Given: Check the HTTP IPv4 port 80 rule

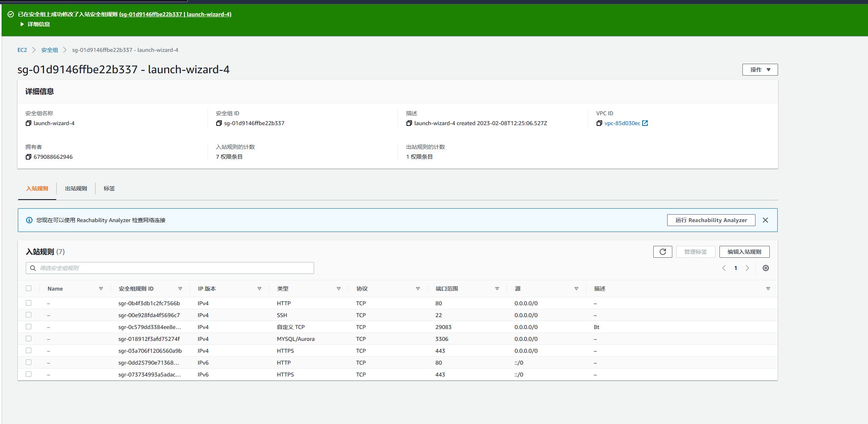Looking at the screenshot, I should coord(29,303).
